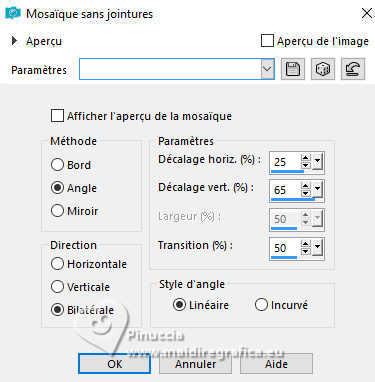Select Incurvé angle style

coord(261,305)
